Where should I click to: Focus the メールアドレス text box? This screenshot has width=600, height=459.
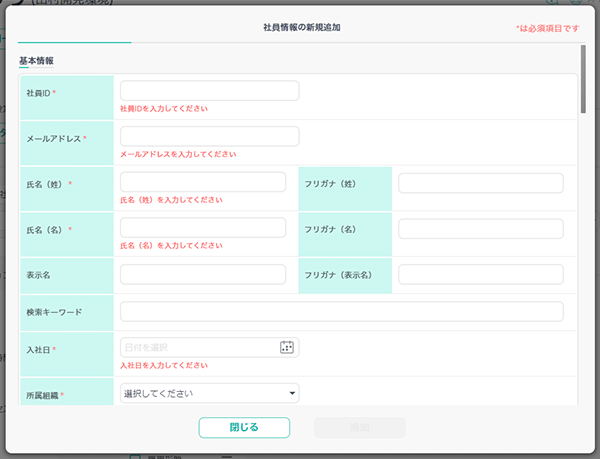point(209,137)
